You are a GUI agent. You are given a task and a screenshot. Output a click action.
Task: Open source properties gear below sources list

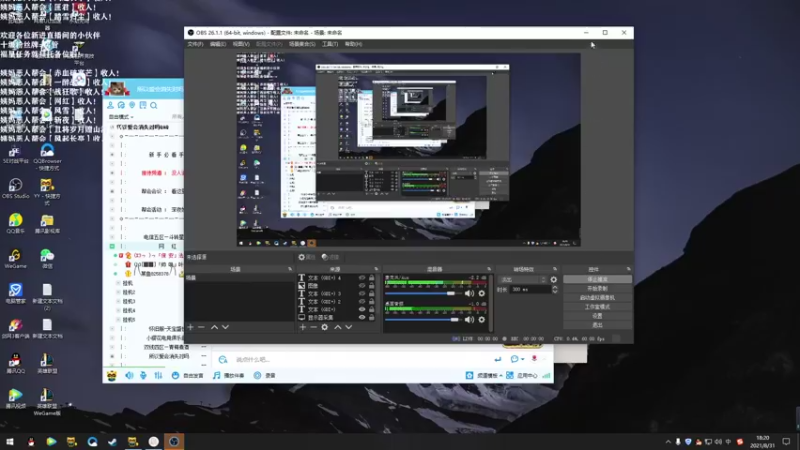tap(324, 327)
